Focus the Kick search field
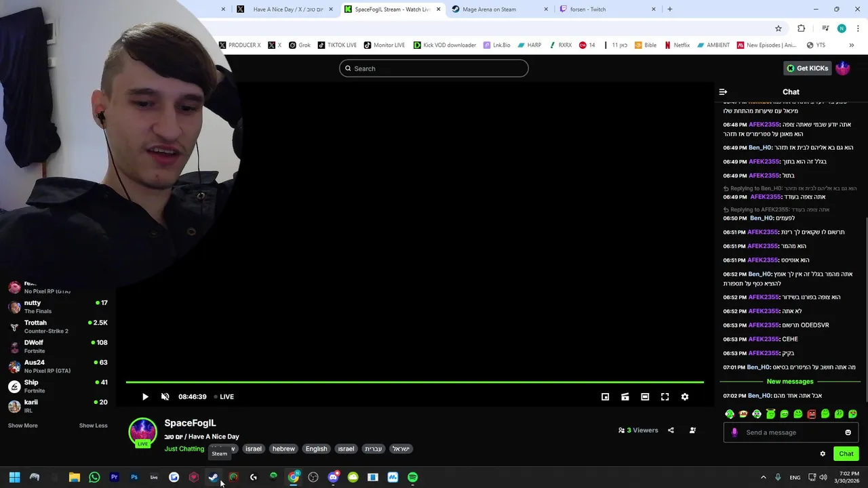868x488 pixels. 434,68
